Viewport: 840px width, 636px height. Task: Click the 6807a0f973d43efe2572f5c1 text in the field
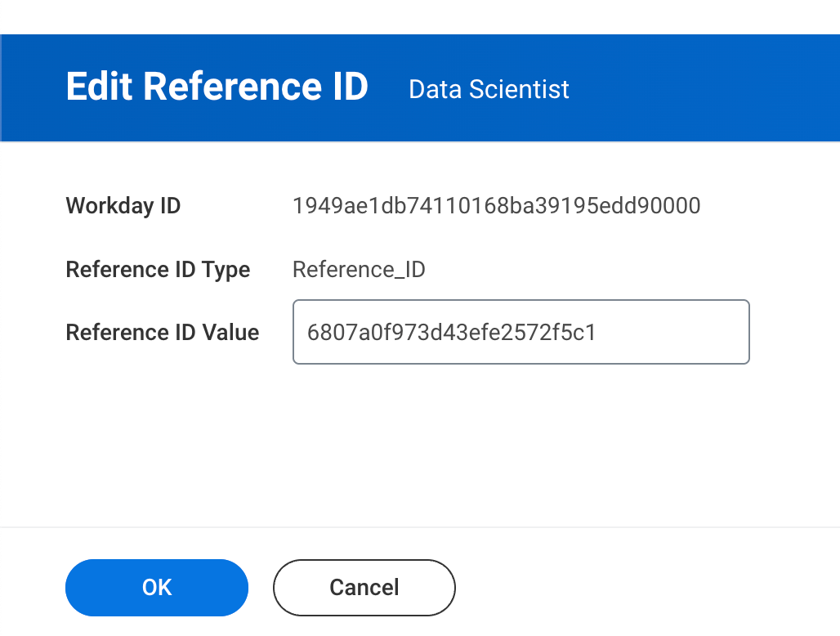450,332
